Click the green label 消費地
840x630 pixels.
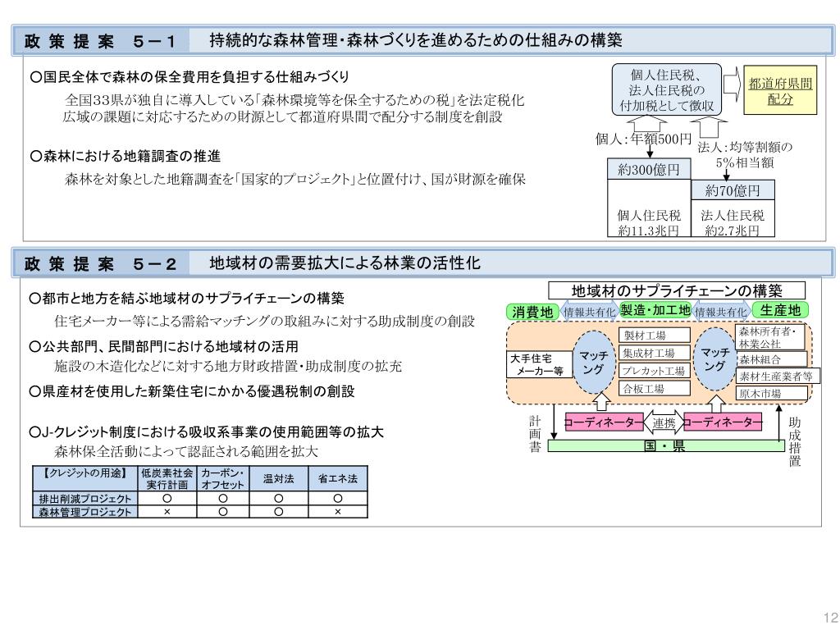532,312
